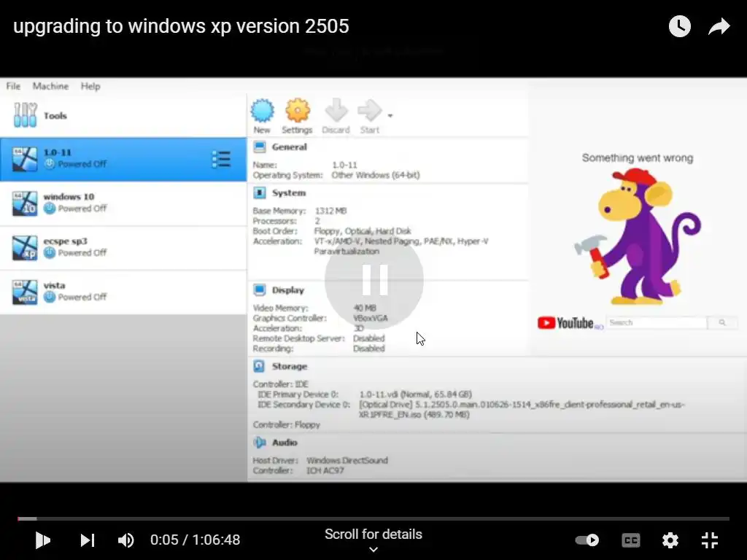
Task: Click the Storage section header
Action: pyautogui.click(x=289, y=366)
